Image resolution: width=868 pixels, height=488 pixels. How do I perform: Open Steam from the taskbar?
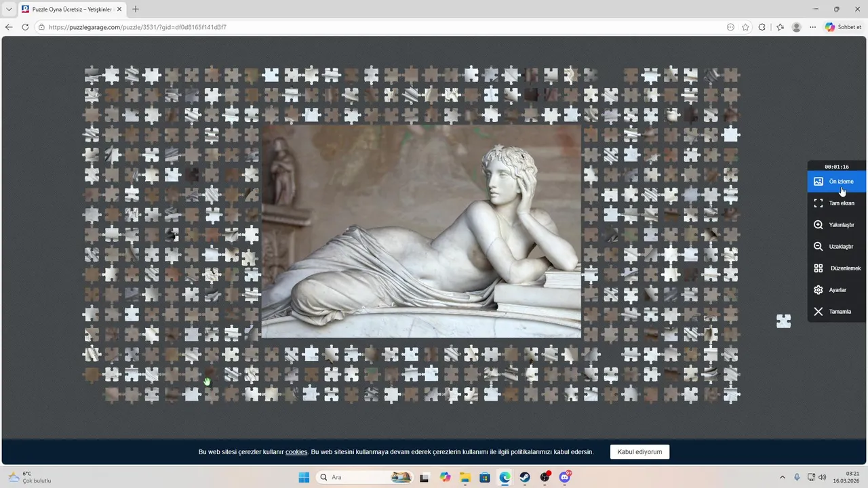[525, 477]
